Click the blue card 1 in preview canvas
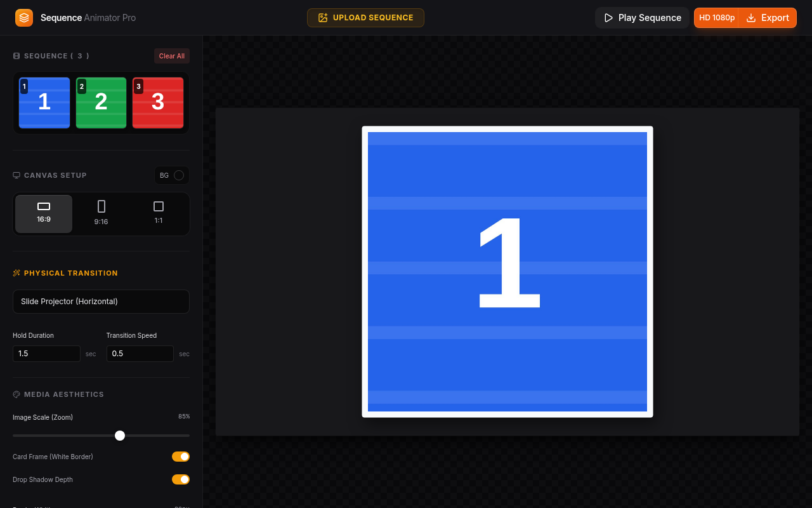This screenshot has height=508, width=812. pyautogui.click(x=507, y=272)
